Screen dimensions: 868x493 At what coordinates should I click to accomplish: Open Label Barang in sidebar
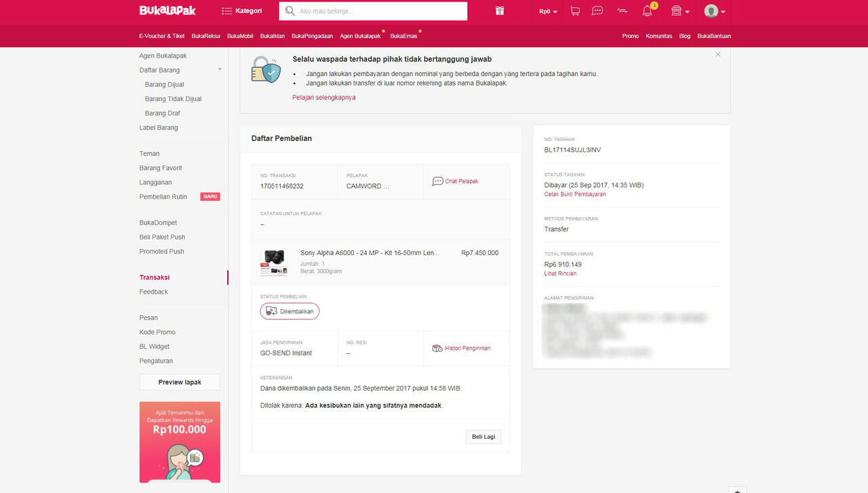pos(159,127)
